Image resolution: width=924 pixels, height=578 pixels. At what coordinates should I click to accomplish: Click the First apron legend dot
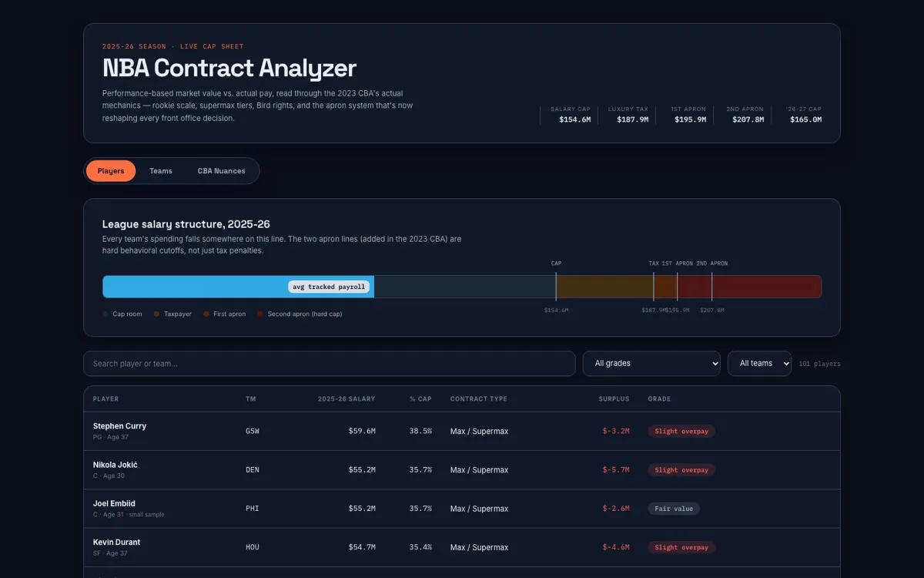click(206, 314)
